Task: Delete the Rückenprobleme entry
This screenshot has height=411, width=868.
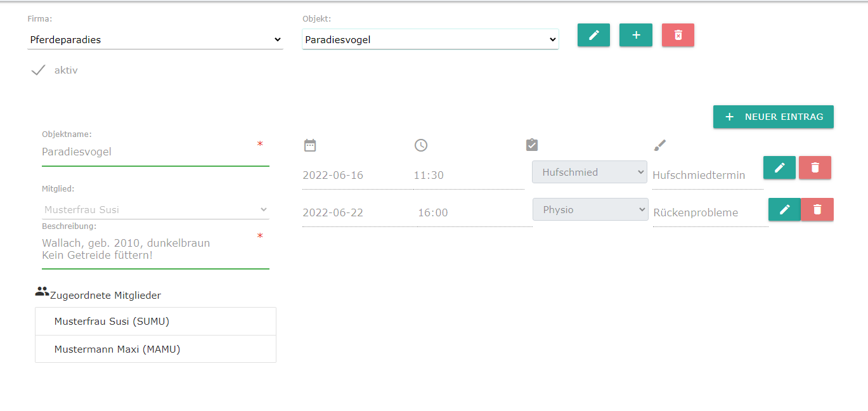Action: click(817, 209)
